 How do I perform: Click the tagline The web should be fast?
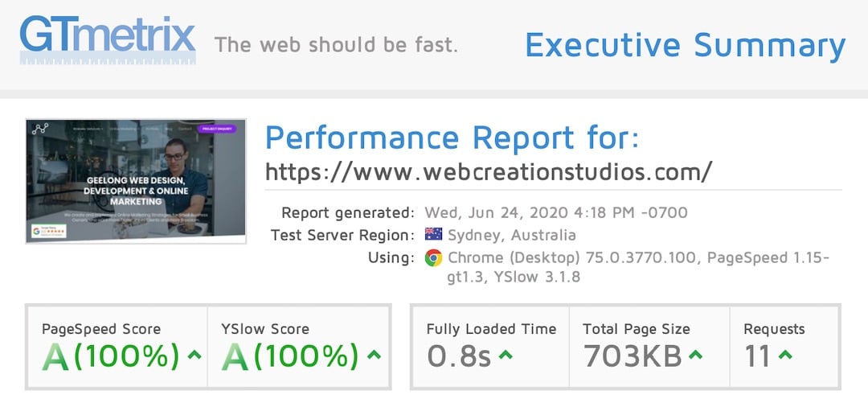pyautogui.click(x=336, y=44)
